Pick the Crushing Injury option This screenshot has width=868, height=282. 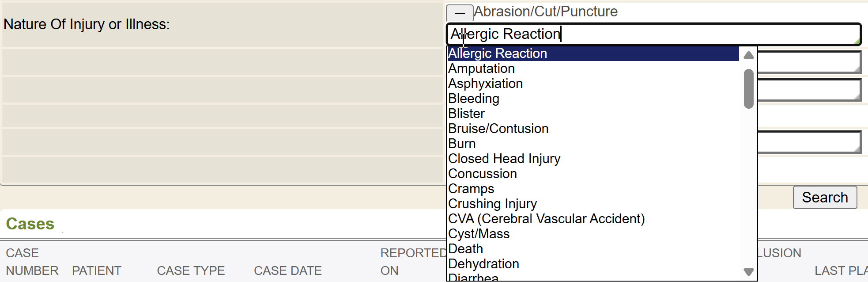[x=492, y=204]
